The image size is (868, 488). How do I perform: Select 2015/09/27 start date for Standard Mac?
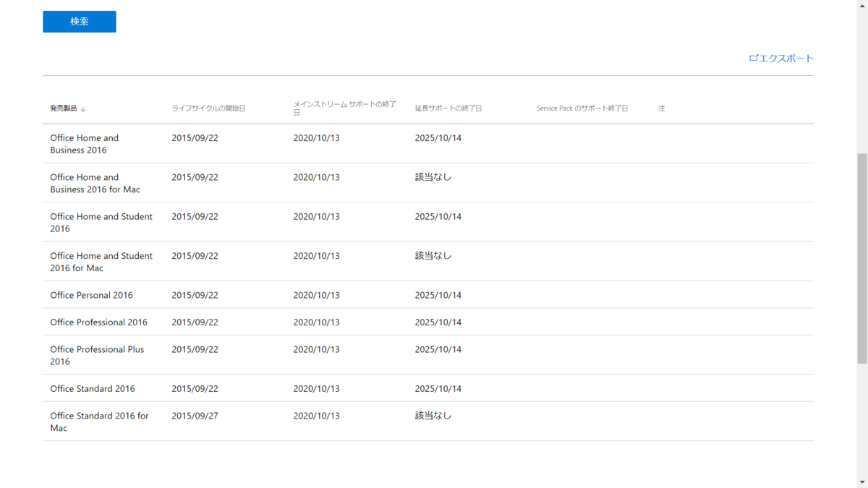pos(195,416)
